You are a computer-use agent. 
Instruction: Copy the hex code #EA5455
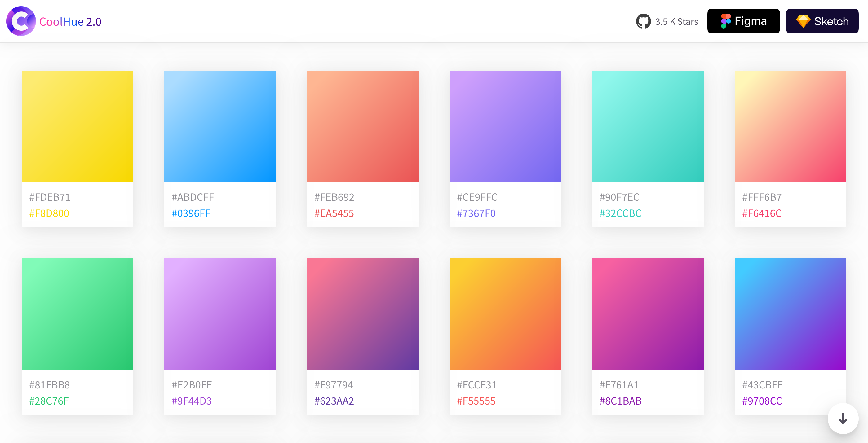334,213
